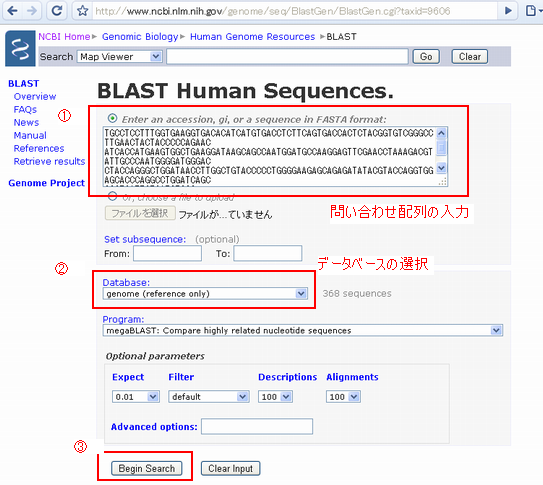Click the sequence textarea scrollbar thumb
Image resolution: width=543 pixels, height=485 pixels.
point(441,148)
